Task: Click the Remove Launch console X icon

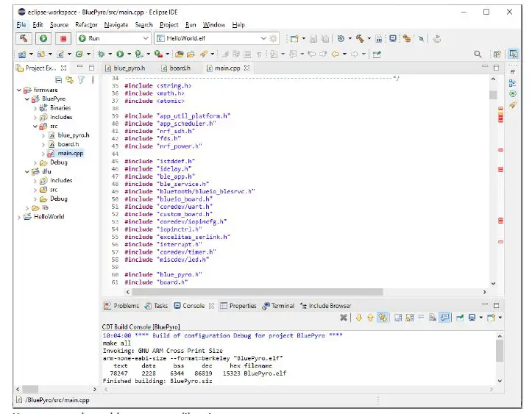Action: pyautogui.click(x=344, y=318)
